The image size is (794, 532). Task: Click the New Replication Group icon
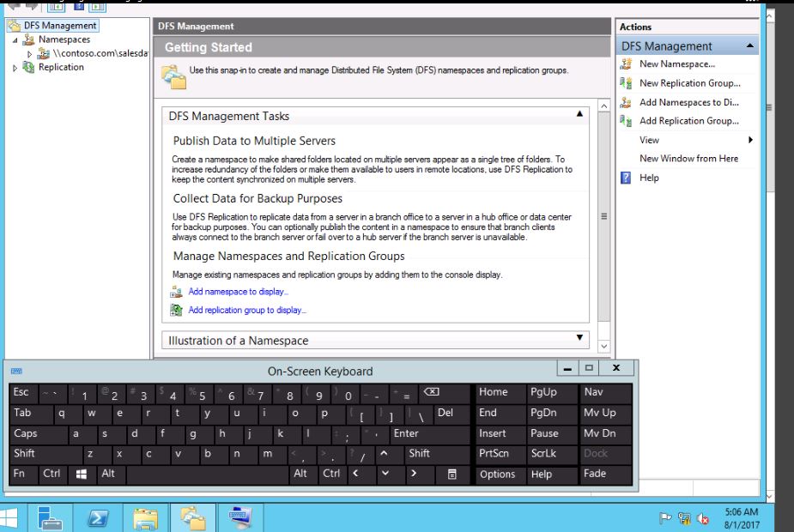pos(626,83)
